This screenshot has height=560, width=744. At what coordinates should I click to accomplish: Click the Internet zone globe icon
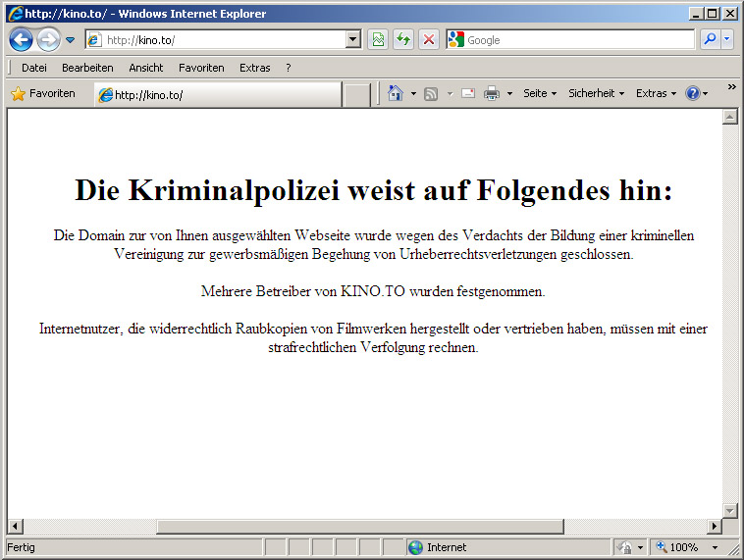pyautogui.click(x=415, y=547)
